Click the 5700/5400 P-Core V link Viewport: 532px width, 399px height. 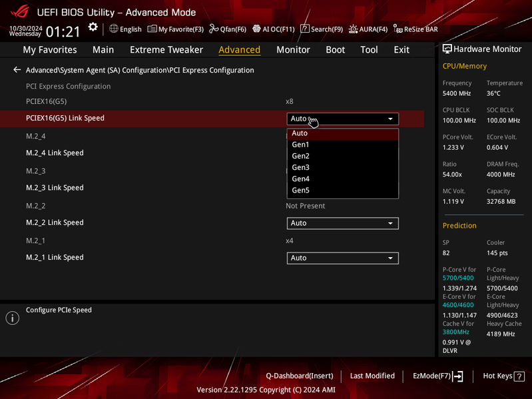point(458,278)
